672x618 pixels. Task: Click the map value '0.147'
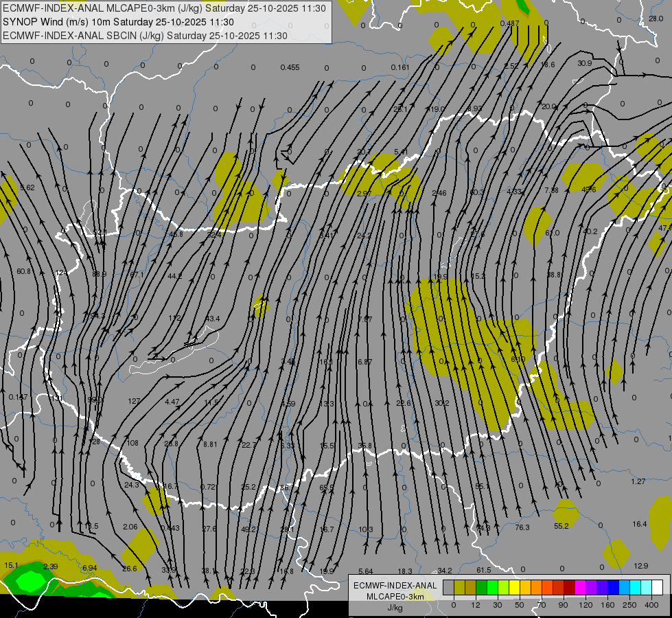(x=18, y=397)
